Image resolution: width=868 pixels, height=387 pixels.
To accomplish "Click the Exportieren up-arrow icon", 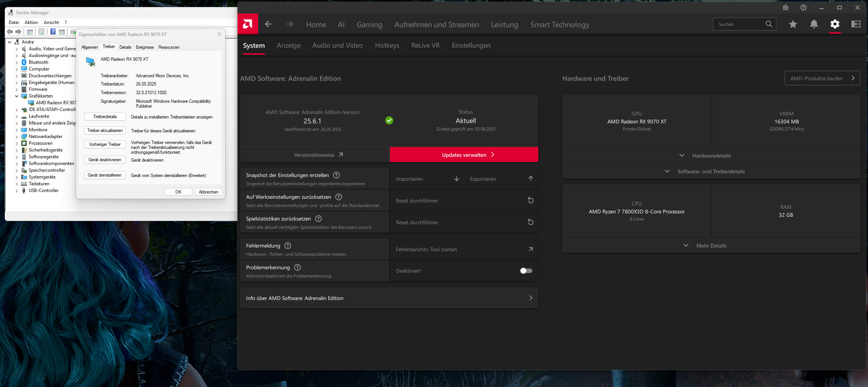I will pos(531,178).
